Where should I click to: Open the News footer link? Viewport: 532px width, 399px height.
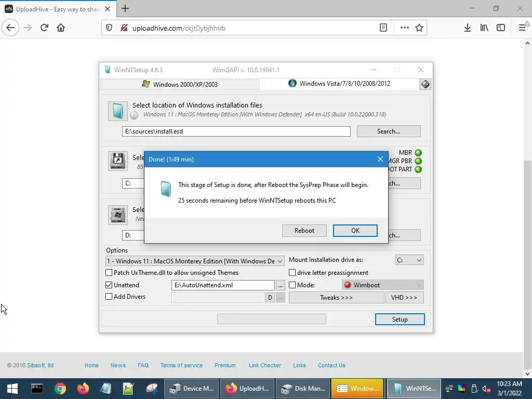[x=118, y=365]
